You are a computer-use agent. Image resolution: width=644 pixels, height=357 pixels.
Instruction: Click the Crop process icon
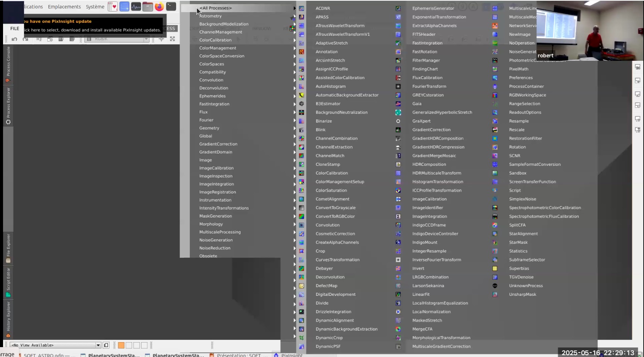pos(301,251)
